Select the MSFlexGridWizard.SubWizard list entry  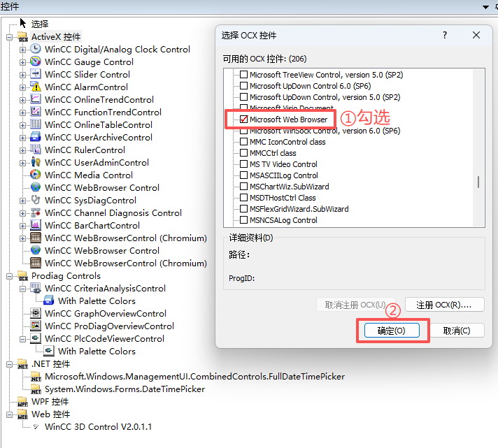click(299, 209)
